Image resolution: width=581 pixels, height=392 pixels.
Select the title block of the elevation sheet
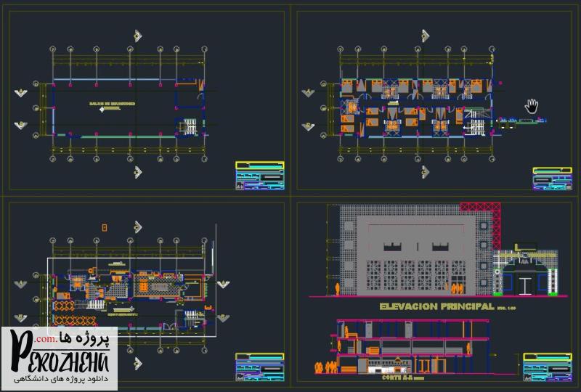click(543, 367)
